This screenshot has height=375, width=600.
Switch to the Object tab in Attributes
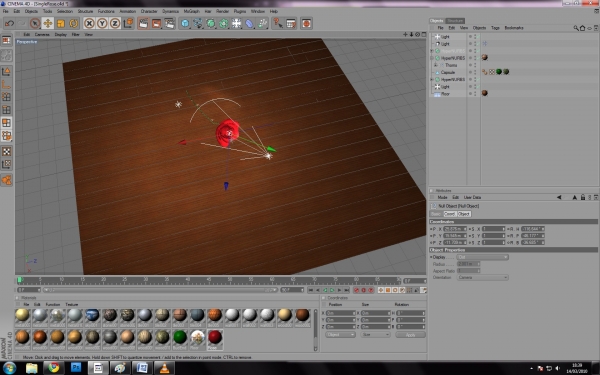pos(464,214)
